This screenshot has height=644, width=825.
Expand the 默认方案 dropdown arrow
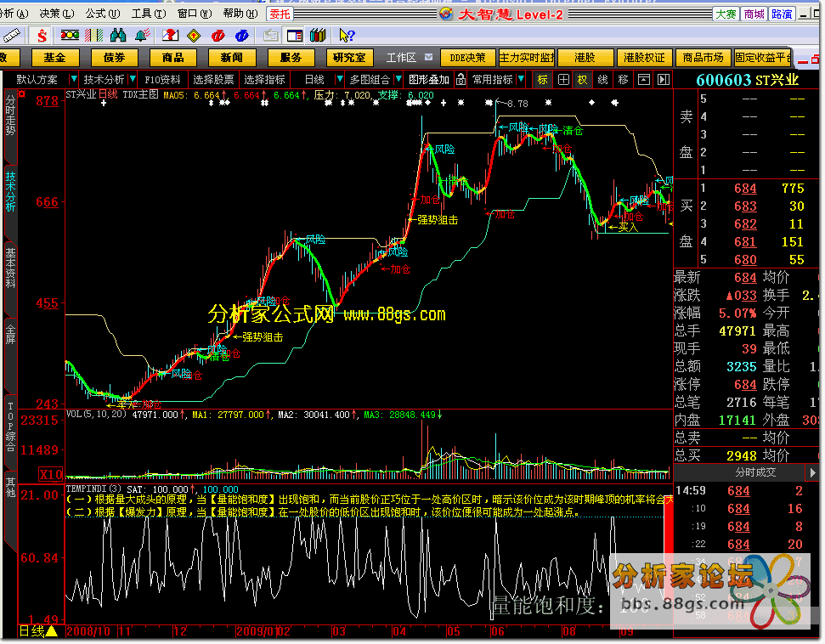74,80
